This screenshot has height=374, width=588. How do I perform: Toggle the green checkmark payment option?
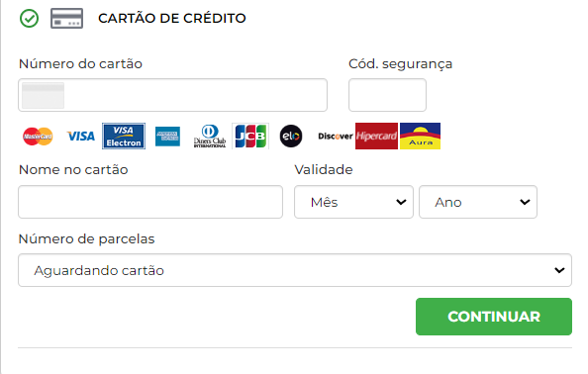[x=29, y=19]
